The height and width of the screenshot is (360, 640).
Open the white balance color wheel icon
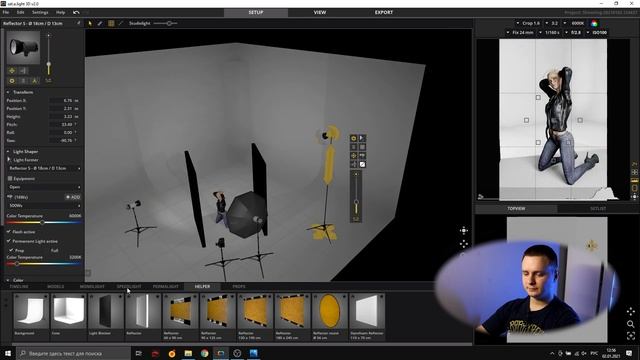click(594, 23)
